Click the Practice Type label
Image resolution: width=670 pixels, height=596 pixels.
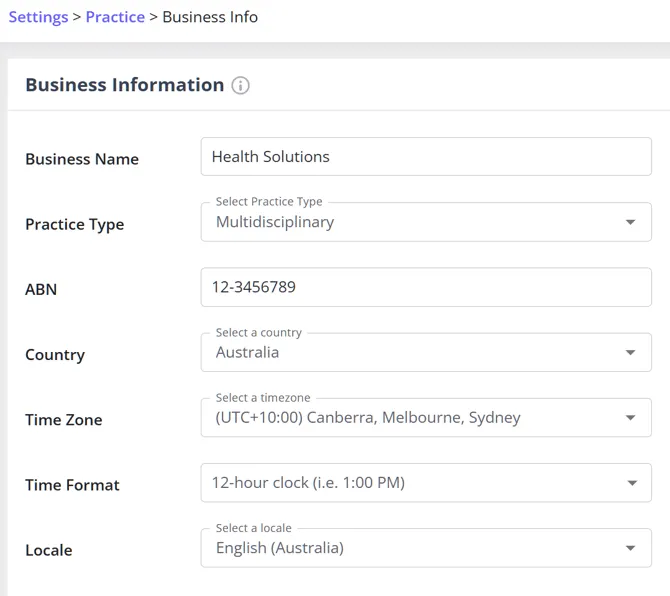click(x=75, y=225)
